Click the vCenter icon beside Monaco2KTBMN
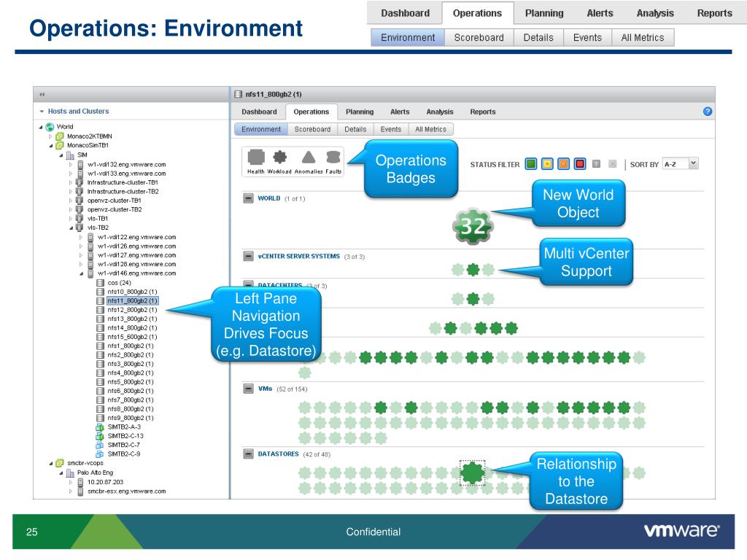 tap(60, 136)
